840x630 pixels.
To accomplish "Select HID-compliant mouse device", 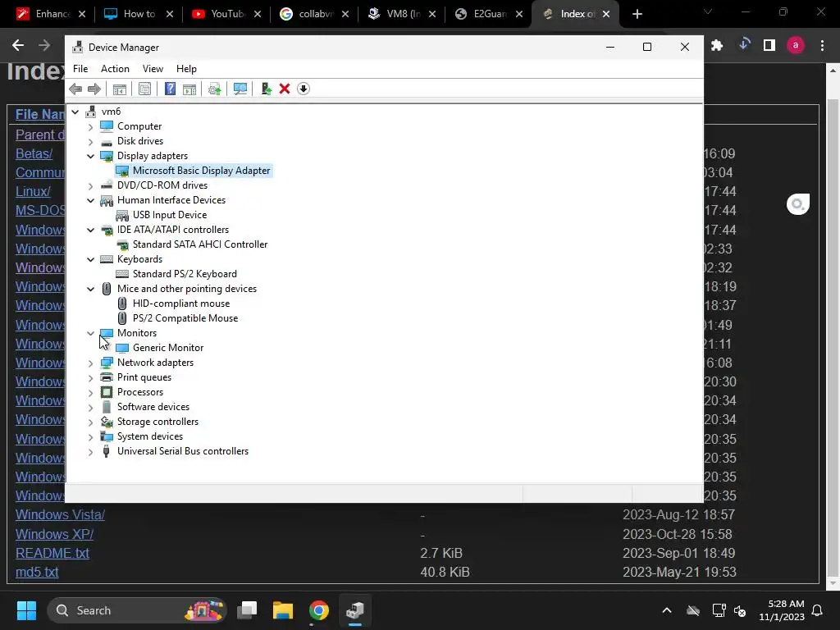I will [181, 304].
